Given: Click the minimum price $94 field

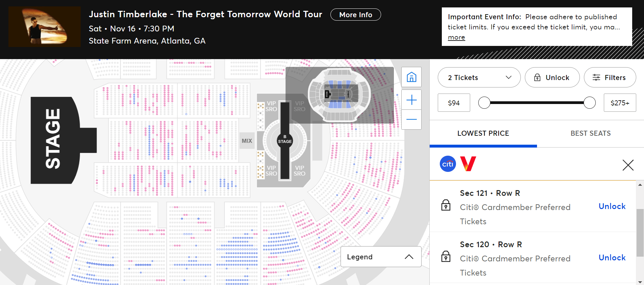Looking at the screenshot, I should click(454, 103).
